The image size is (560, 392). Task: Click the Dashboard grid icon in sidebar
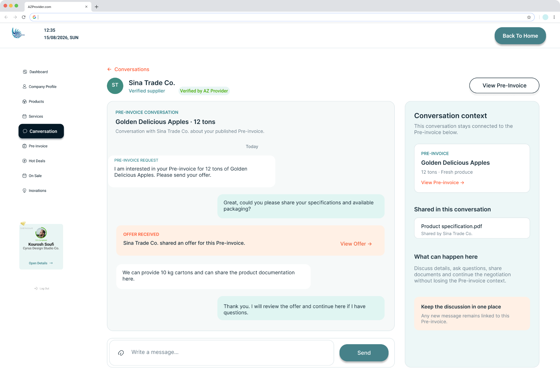[25, 72]
